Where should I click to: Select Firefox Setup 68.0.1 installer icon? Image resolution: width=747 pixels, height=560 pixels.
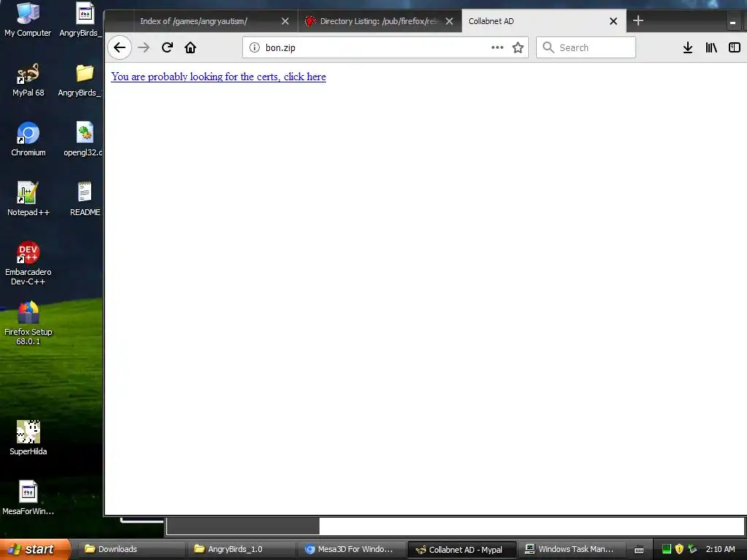[x=28, y=323]
